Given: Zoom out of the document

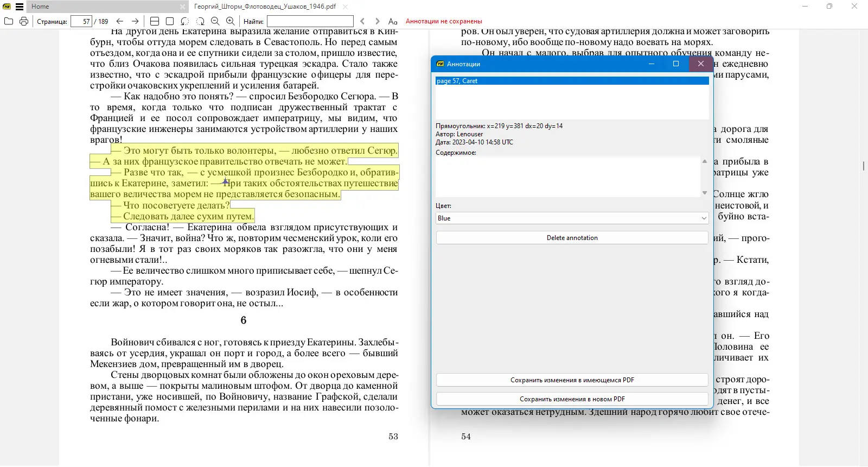Looking at the screenshot, I should coord(215,21).
